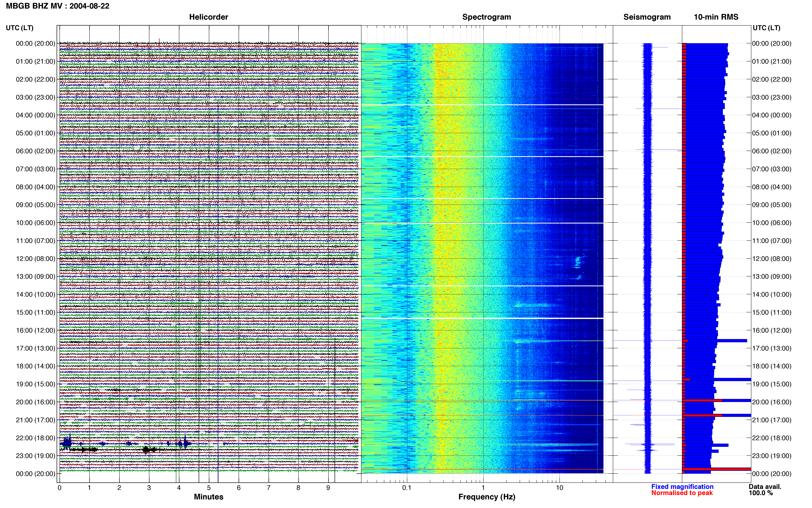Select the Helicorder panel heading
Viewport: 812px width, 508px height.
click(209, 17)
